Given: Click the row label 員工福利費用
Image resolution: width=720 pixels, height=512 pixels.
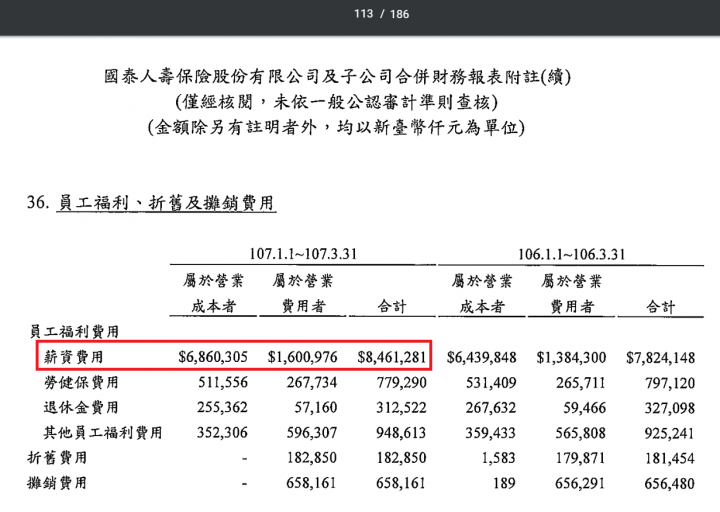Looking at the screenshot, I should 74,332.
